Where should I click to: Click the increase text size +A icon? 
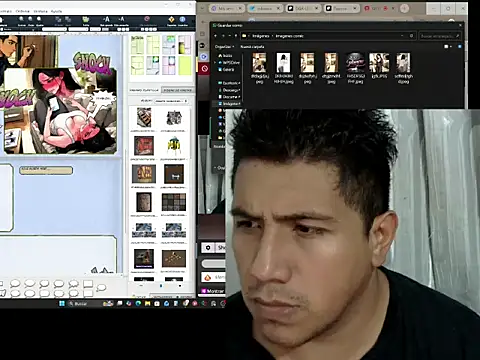coord(106,19)
